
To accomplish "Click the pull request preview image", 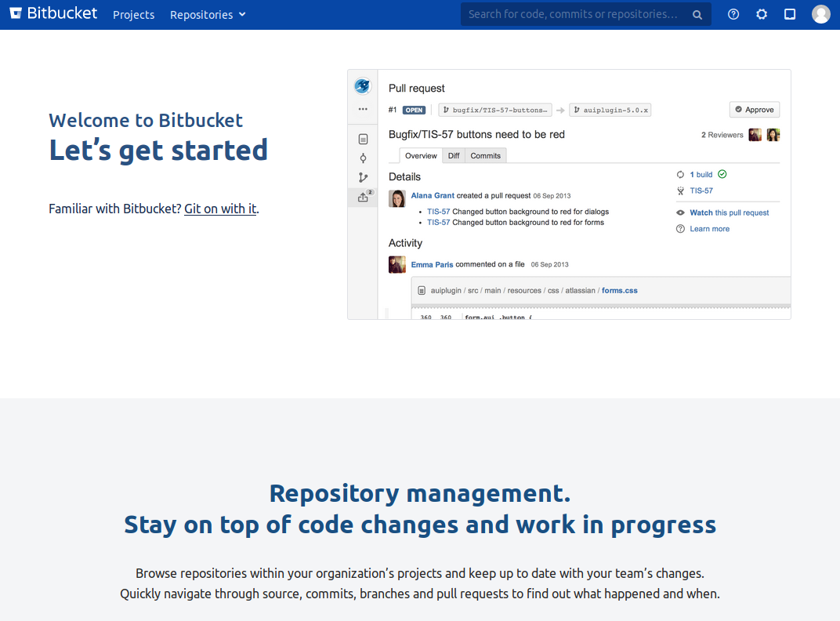I will [x=569, y=194].
